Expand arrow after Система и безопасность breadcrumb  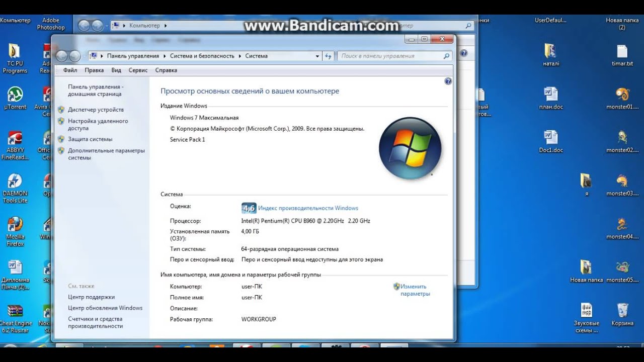240,56
